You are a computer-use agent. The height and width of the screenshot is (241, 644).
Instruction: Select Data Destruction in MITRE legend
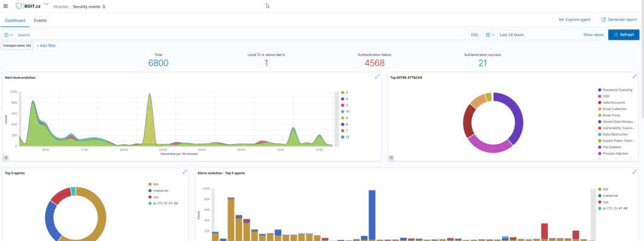(x=613, y=134)
